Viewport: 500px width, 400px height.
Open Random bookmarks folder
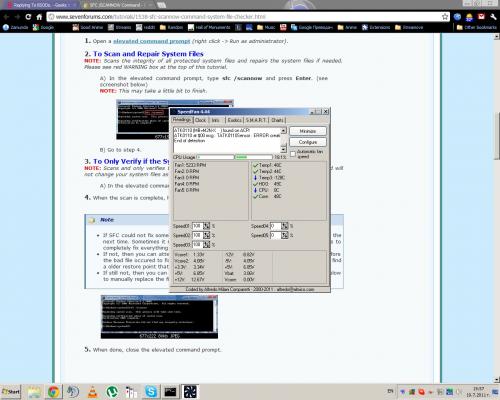[x=172, y=27]
